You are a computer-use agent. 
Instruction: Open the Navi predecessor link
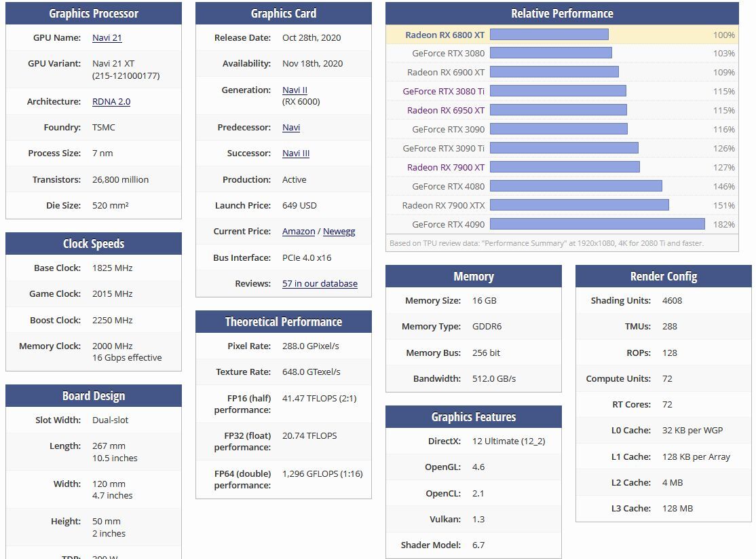[291, 128]
